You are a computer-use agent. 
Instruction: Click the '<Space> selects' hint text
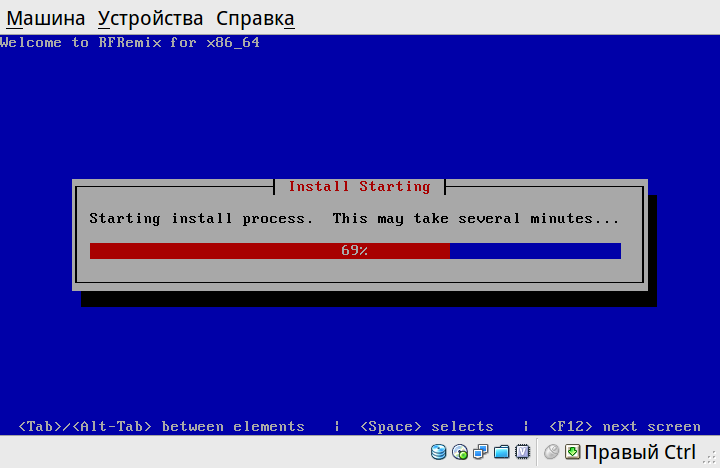[427, 427]
